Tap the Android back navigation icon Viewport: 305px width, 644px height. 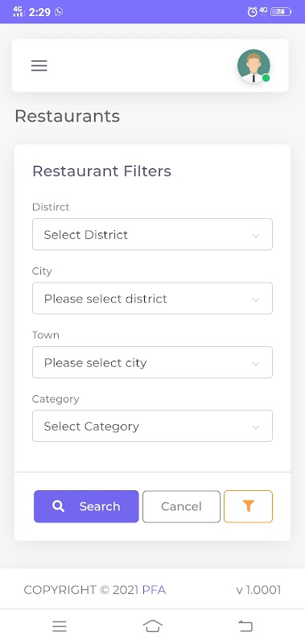click(245, 626)
